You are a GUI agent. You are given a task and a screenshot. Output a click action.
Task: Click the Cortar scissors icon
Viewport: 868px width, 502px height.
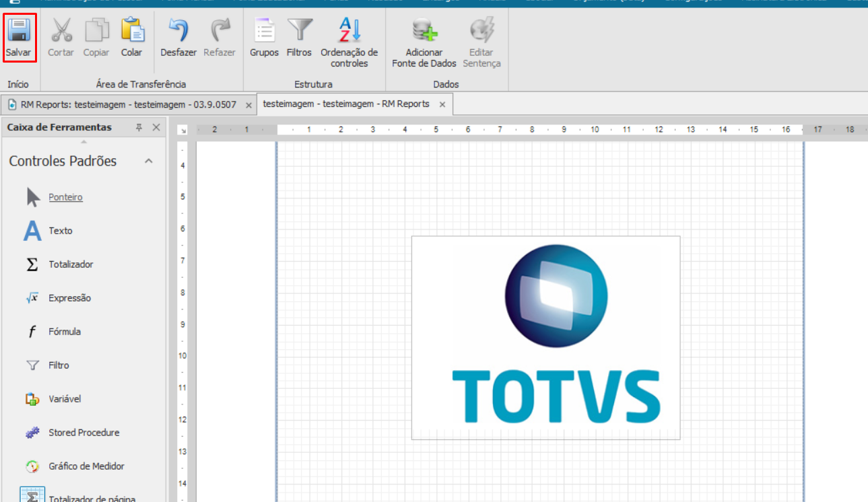61,31
